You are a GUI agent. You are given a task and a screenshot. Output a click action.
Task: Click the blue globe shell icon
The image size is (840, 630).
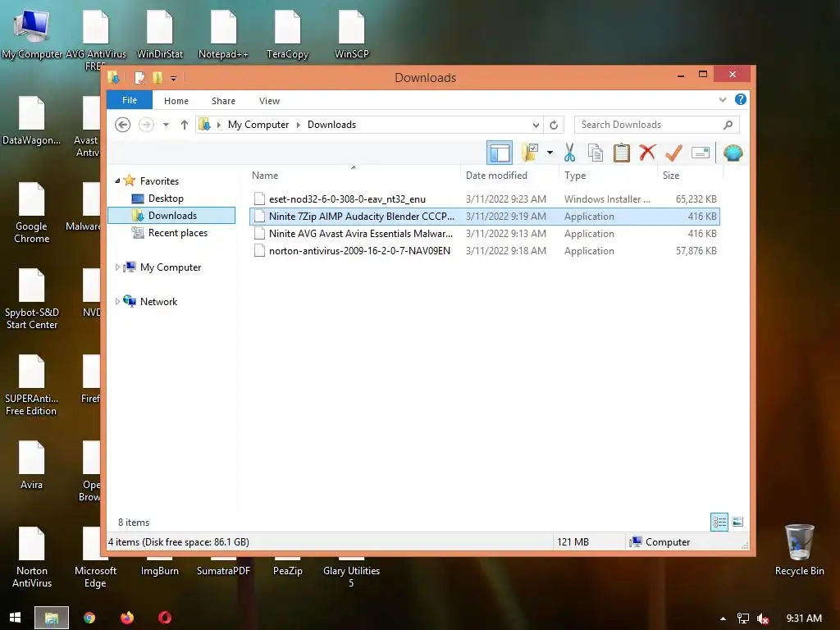click(733, 153)
